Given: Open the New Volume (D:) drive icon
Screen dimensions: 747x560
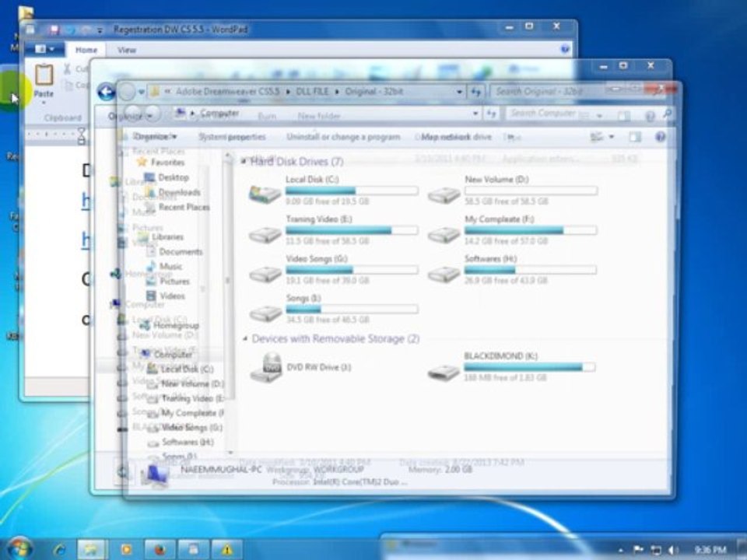Looking at the screenshot, I should [x=444, y=194].
